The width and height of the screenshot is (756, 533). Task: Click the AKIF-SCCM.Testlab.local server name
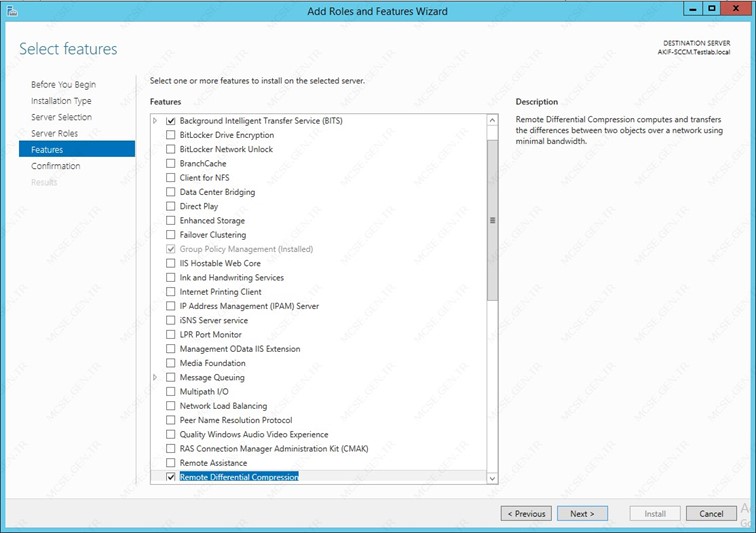pyautogui.click(x=694, y=52)
